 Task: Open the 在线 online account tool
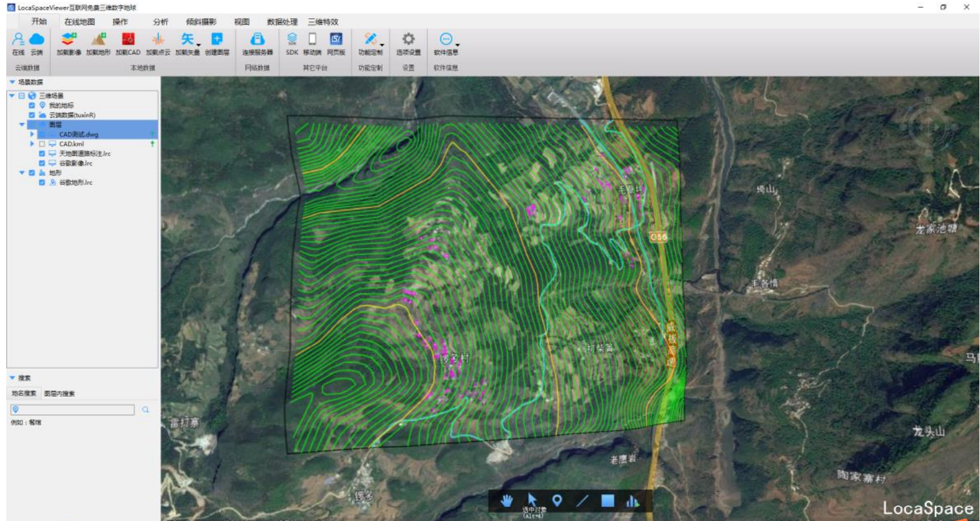[x=18, y=43]
